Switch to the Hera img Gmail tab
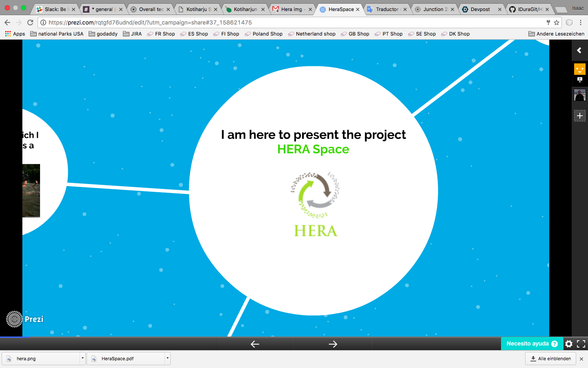Image resolution: width=588 pixels, height=368 pixels. pos(292,9)
